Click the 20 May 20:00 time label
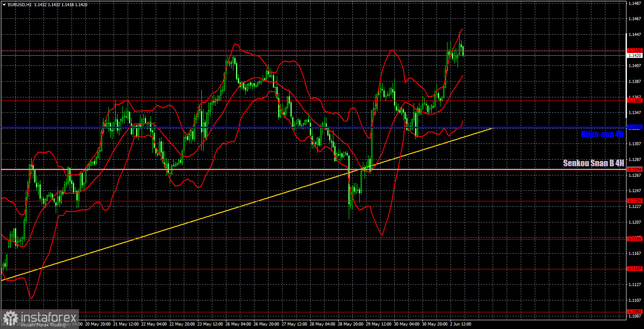The image size is (644, 329). pos(99,324)
